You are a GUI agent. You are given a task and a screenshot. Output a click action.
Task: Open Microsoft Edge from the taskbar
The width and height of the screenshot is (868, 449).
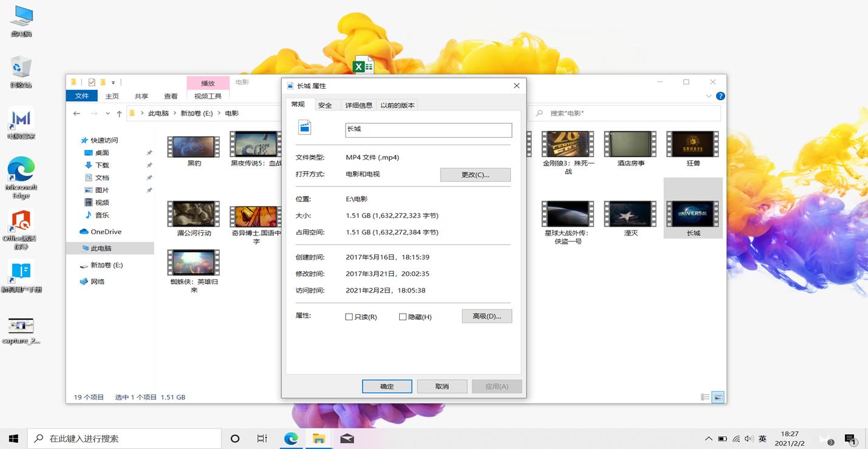(292, 438)
